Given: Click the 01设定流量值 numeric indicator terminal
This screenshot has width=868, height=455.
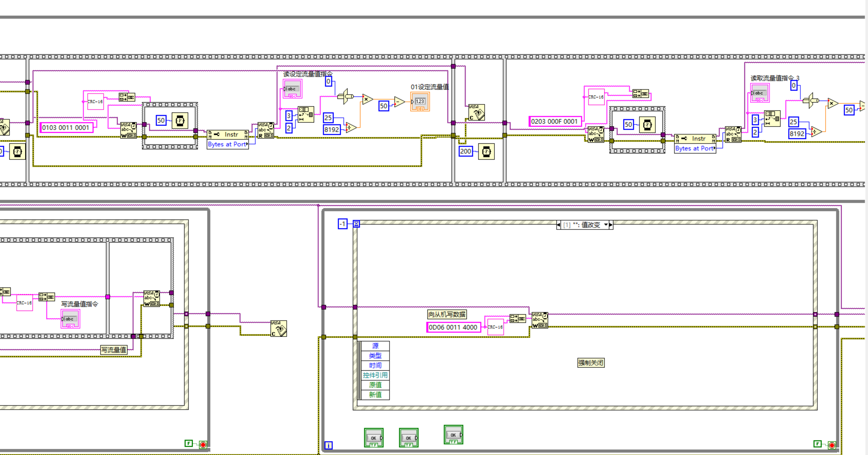Looking at the screenshot, I should (x=420, y=102).
